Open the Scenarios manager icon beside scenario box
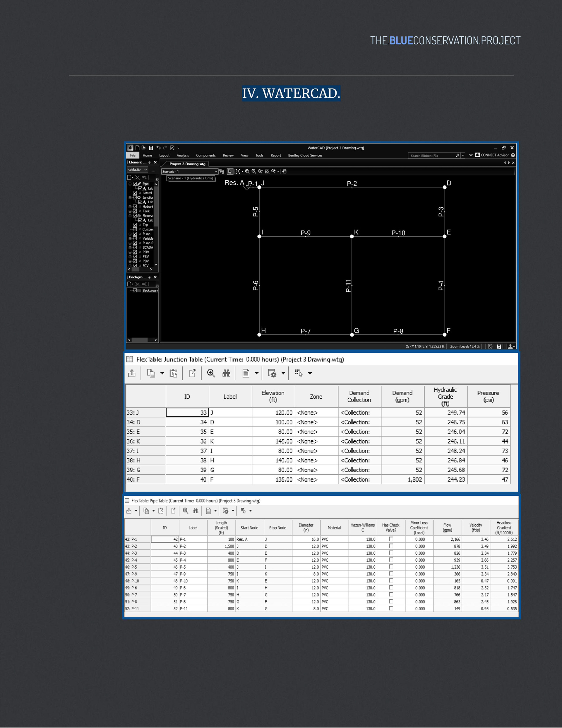Screen dimensions: 562x728 pyautogui.click(x=222, y=171)
